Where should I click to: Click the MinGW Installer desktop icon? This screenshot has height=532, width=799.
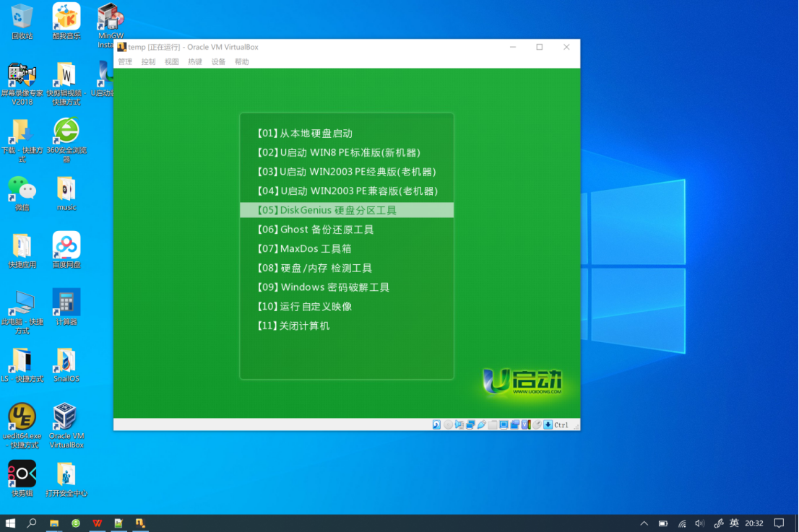click(111, 25)
